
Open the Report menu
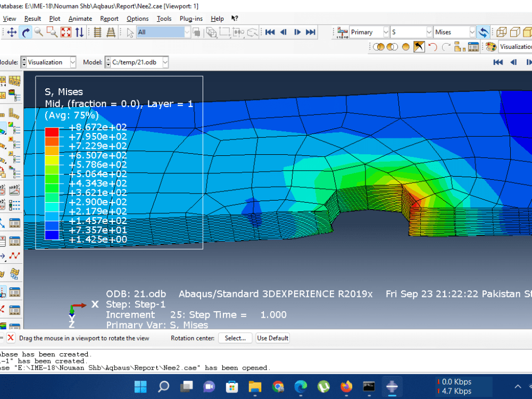(x=109, y=19)
